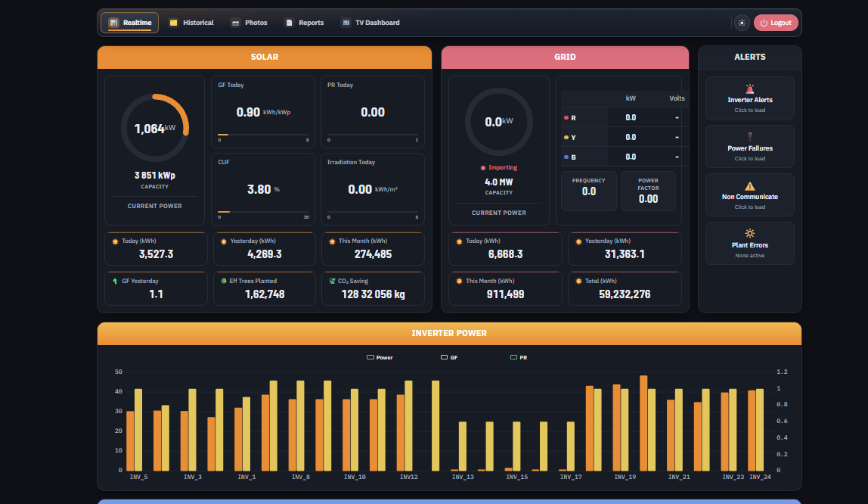Click the CUF progress bar

(263, 212)
